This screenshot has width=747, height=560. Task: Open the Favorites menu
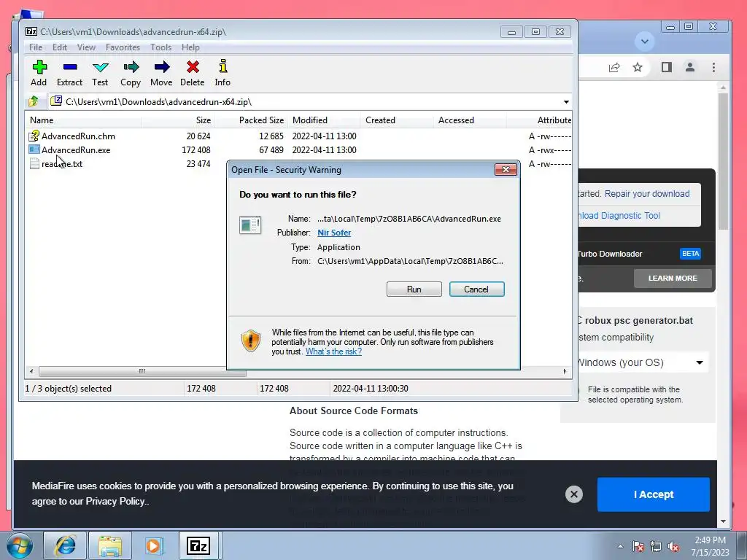pos(123,47)
